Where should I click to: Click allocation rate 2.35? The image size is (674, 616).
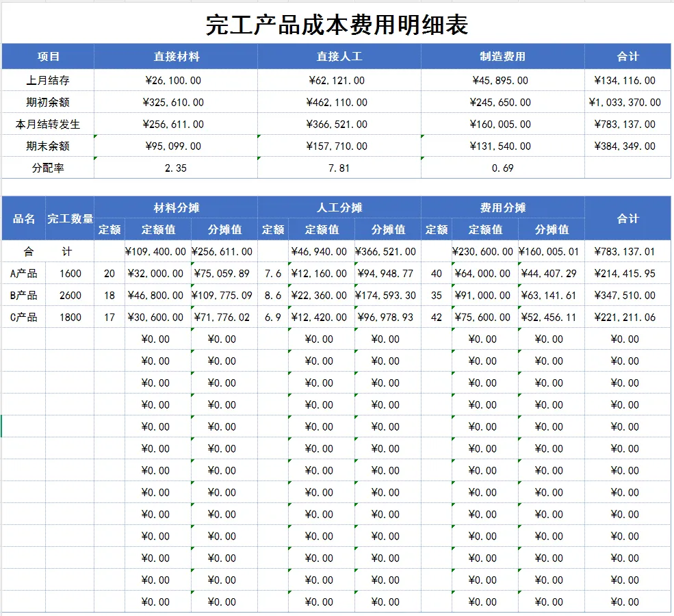pyautogui.click(x=176, y=168)
